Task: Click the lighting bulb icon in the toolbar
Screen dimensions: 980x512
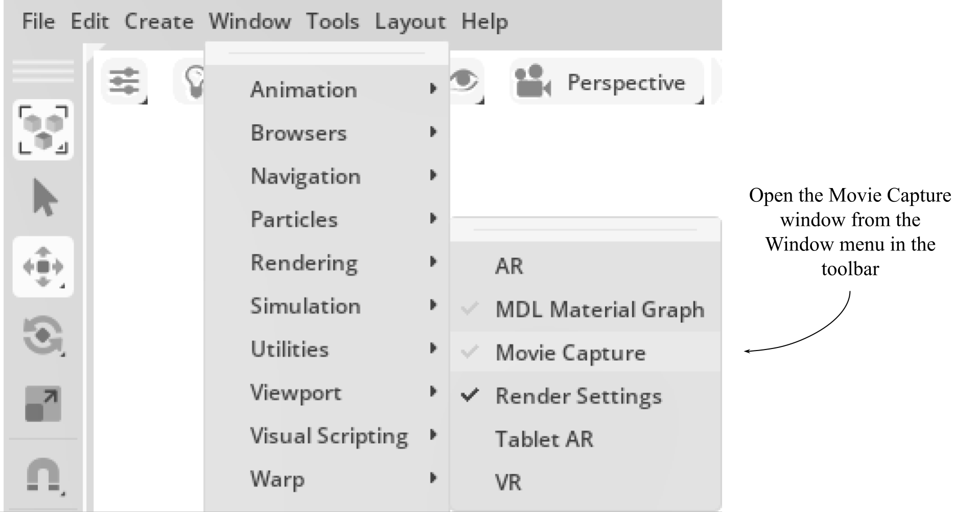Action: coord(194,80)
